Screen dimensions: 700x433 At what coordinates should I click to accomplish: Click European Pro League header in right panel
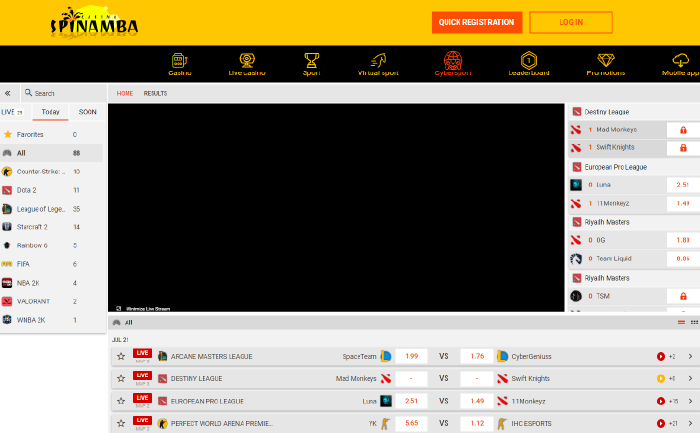[x=634, y=167]
